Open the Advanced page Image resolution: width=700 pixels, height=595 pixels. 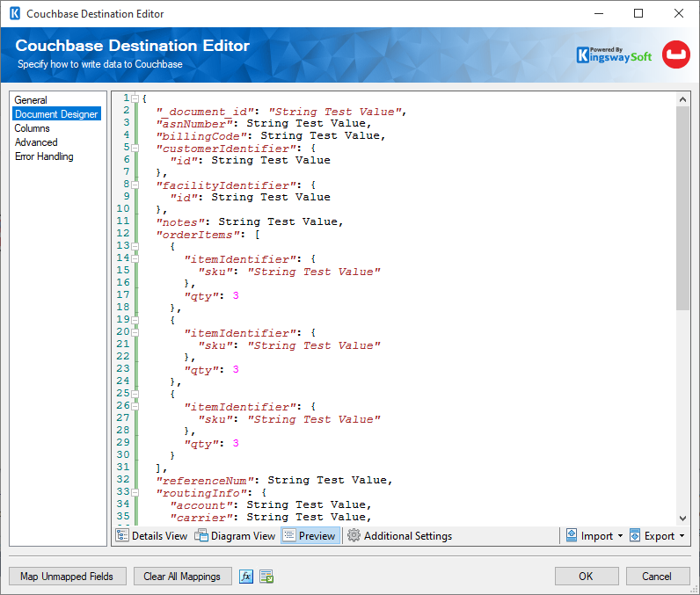(36, 142)
